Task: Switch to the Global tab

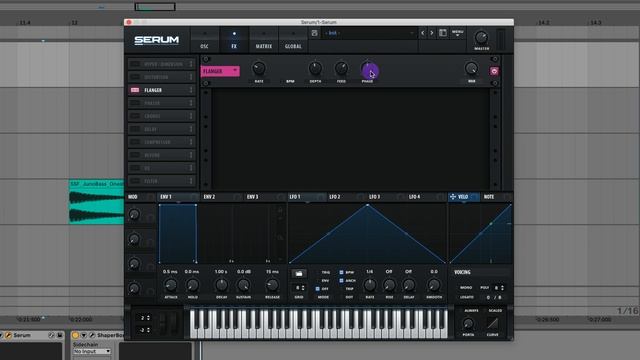Action: click(x=293, y=40)
